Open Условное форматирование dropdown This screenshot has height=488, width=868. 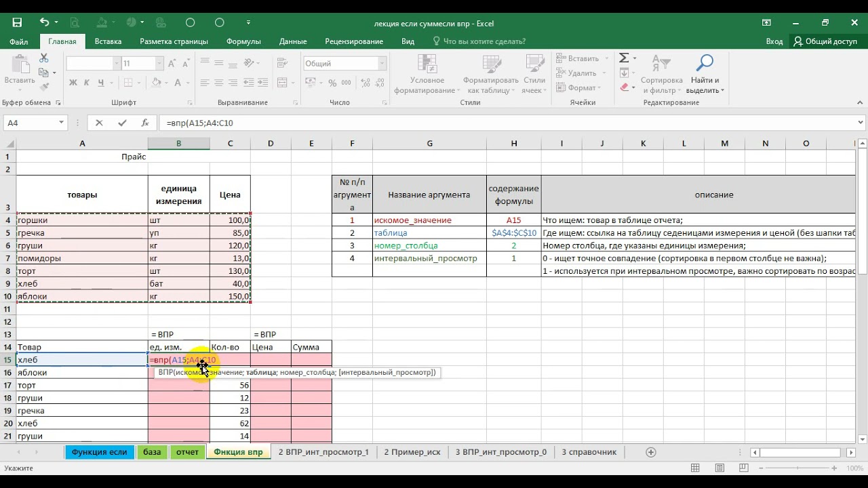click(x=427, y=74)
